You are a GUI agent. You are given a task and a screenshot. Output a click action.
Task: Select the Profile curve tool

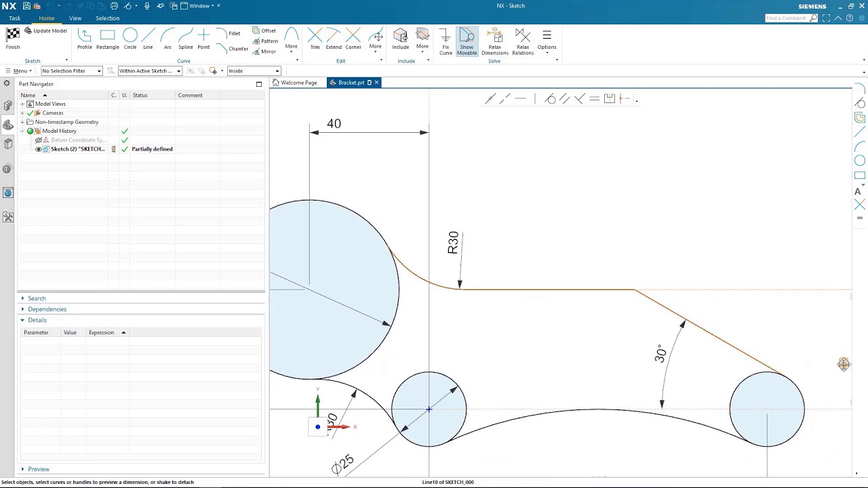point(85,39)
